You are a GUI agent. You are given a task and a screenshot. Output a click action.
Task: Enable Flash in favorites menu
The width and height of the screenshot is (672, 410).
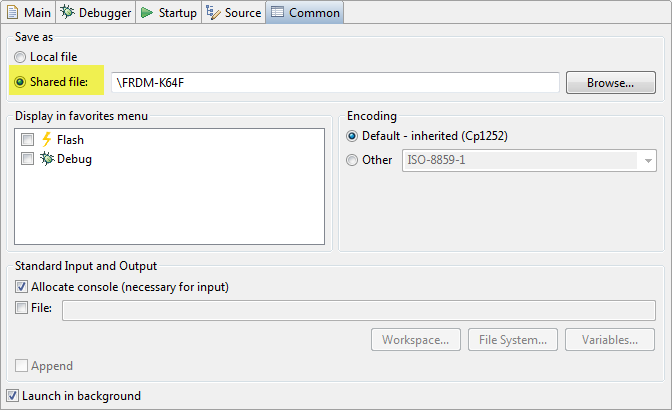click(27, 140)
